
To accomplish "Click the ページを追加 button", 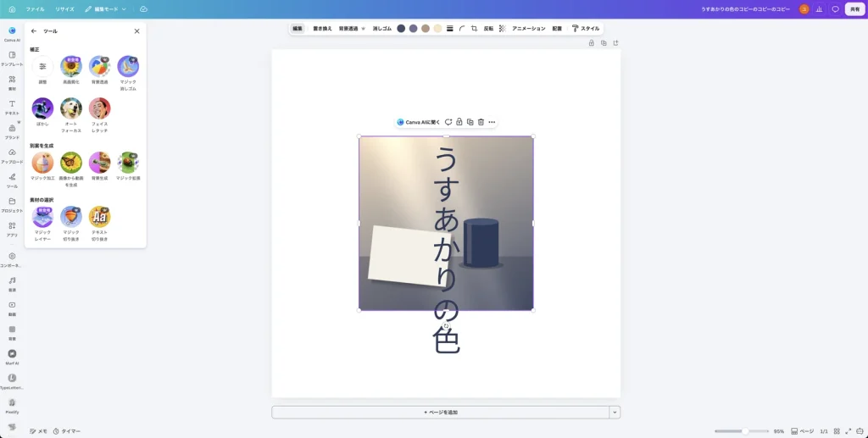I will [441, 412].
